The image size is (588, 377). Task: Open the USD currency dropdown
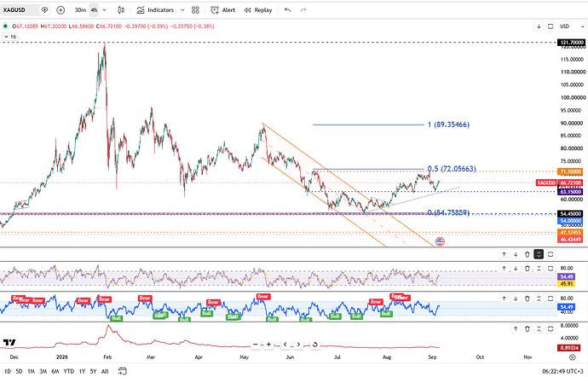(572, 26)
